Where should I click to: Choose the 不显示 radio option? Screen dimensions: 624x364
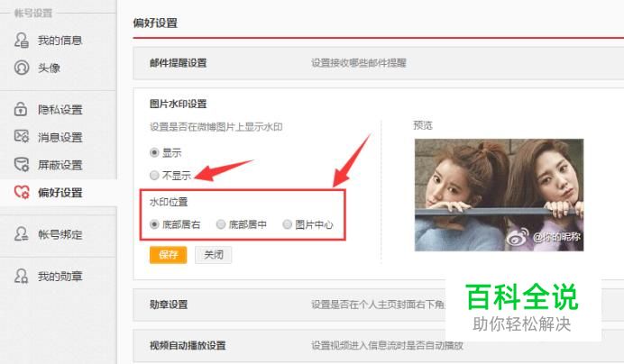pos(154,175)
